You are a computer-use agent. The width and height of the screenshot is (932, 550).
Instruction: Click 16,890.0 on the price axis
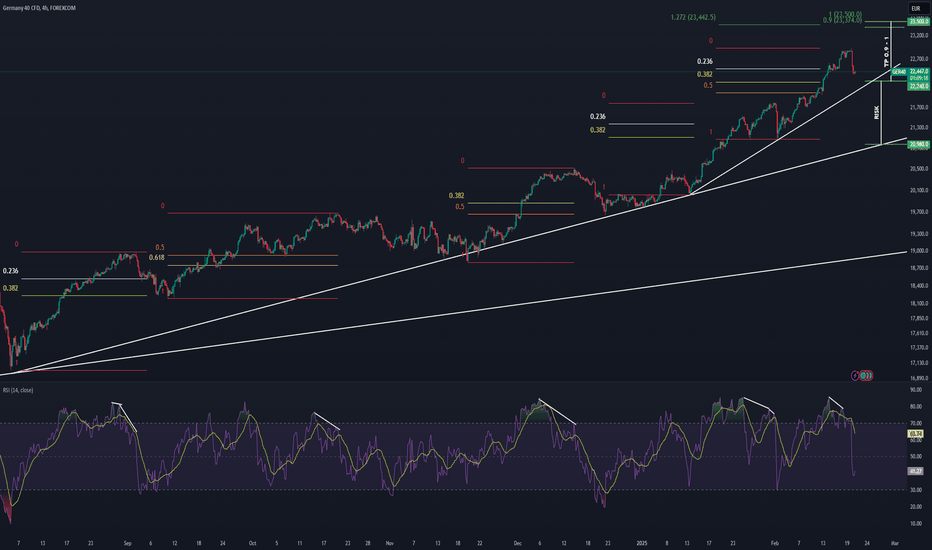919,378
